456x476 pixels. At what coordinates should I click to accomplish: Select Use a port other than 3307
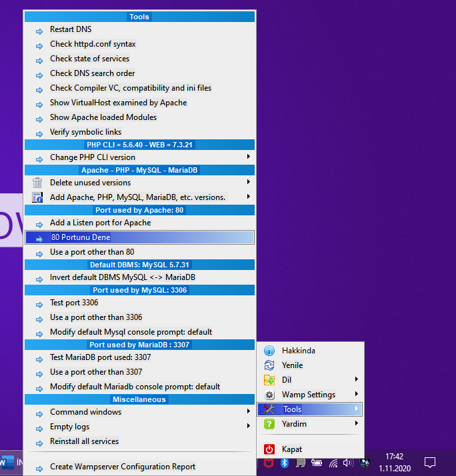pyautogui.click(x=139, y=372)
